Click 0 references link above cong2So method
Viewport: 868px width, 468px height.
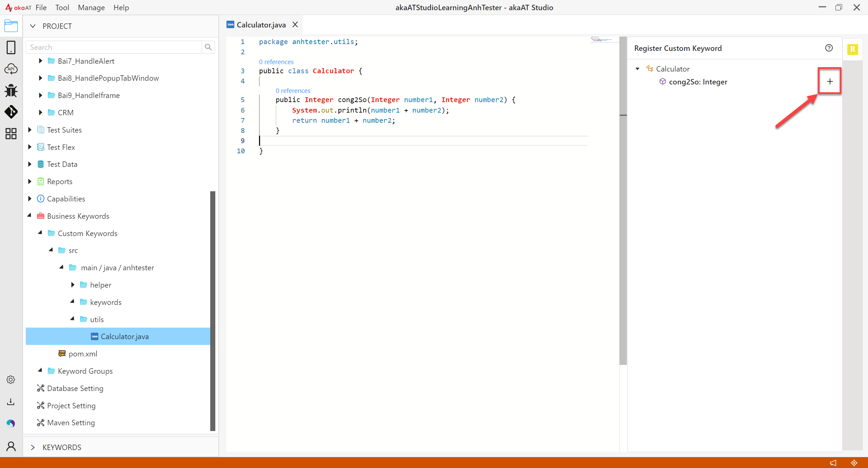293,91
